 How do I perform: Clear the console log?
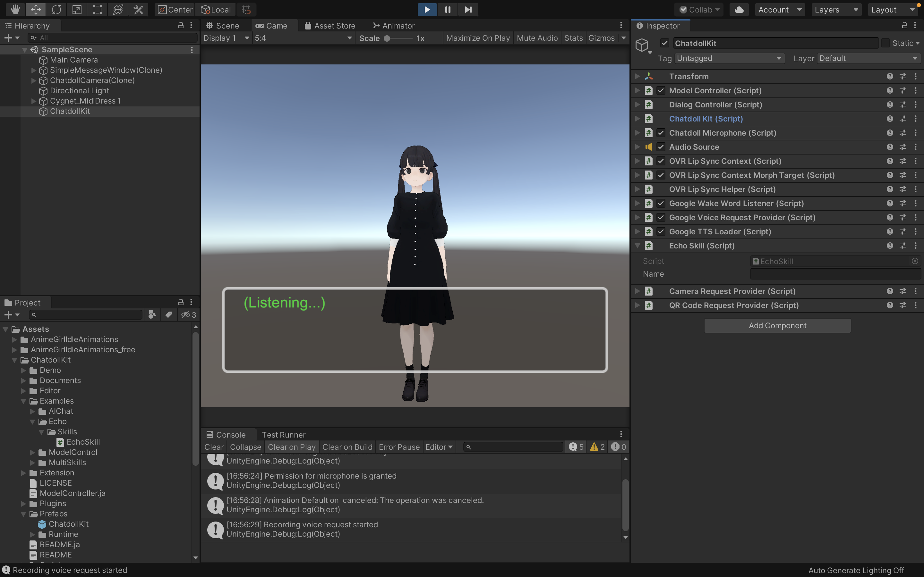pos(214,447)
